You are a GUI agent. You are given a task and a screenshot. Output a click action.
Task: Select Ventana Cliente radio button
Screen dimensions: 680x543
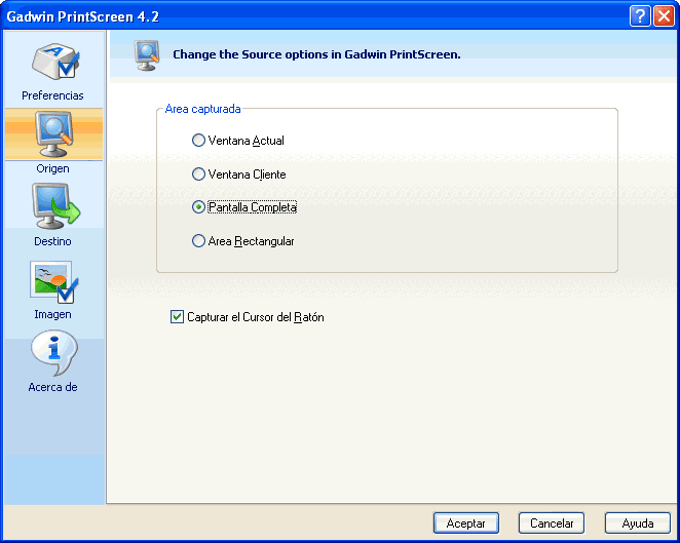pyautogui.click(x=199, y=174)
